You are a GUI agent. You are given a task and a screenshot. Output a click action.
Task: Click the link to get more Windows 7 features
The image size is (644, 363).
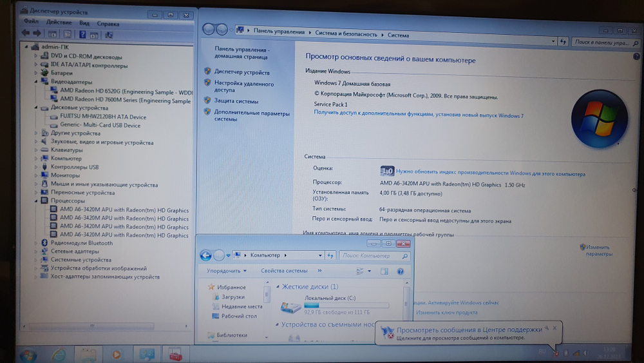pyautogui.click(x=419, y=114)
